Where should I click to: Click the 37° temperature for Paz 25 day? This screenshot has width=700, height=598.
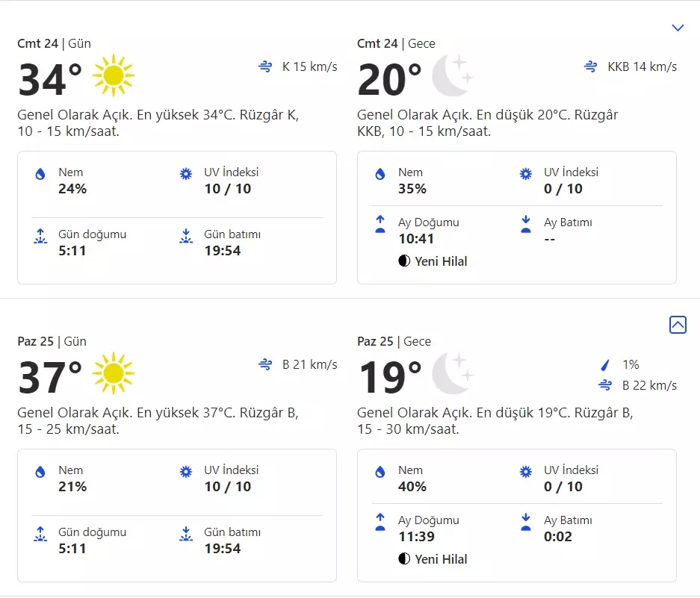click(50, 378)
